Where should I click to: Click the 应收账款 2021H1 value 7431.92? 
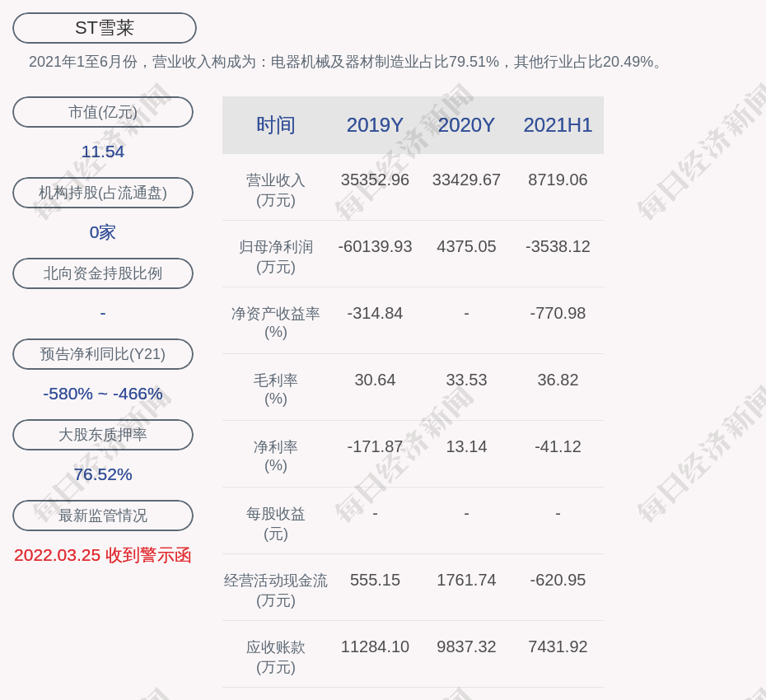558,646
